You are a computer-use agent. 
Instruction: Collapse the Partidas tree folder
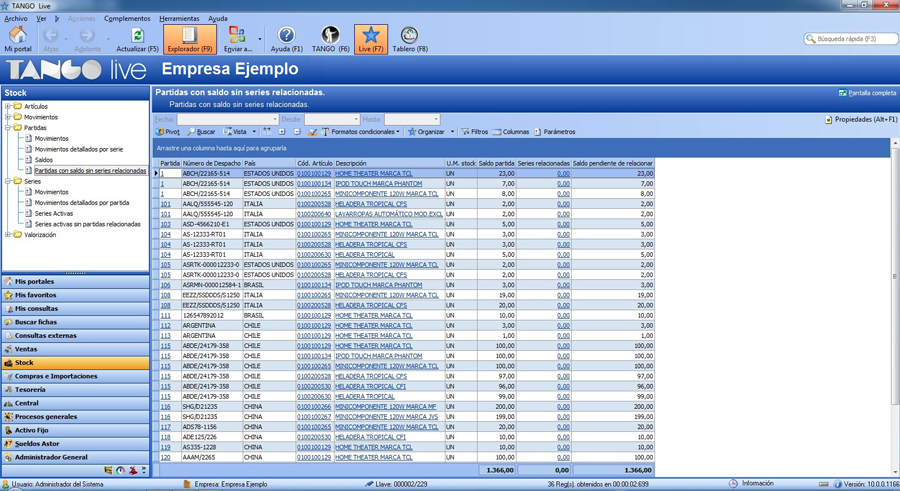(8, 127)
